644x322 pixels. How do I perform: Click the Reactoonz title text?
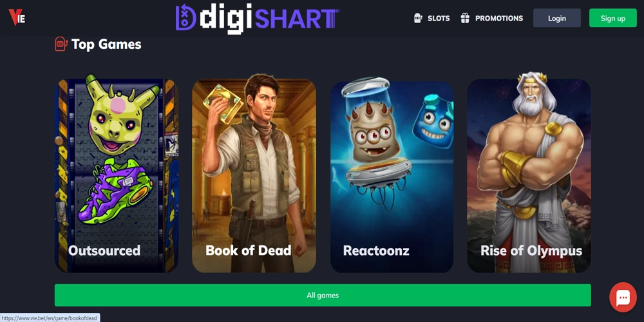376,251
